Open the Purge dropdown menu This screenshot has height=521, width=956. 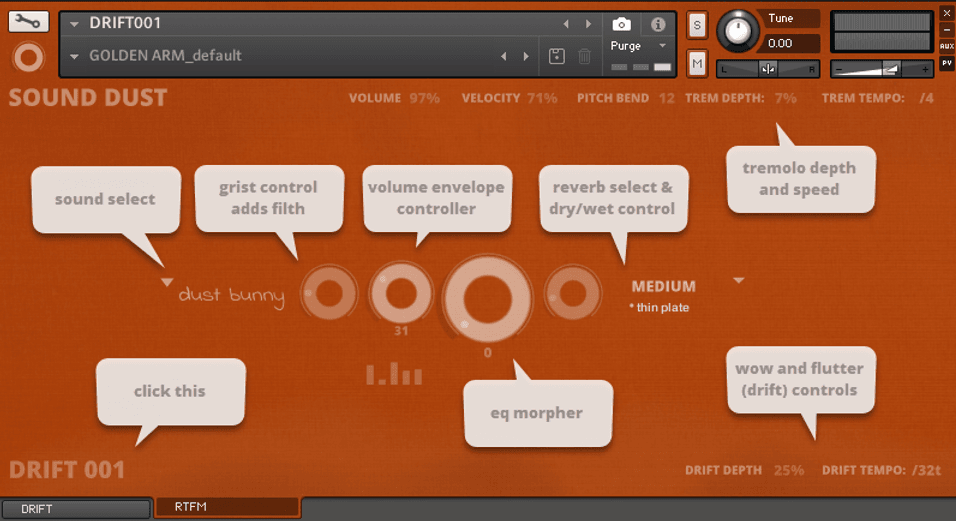click(x=662, y=46)
